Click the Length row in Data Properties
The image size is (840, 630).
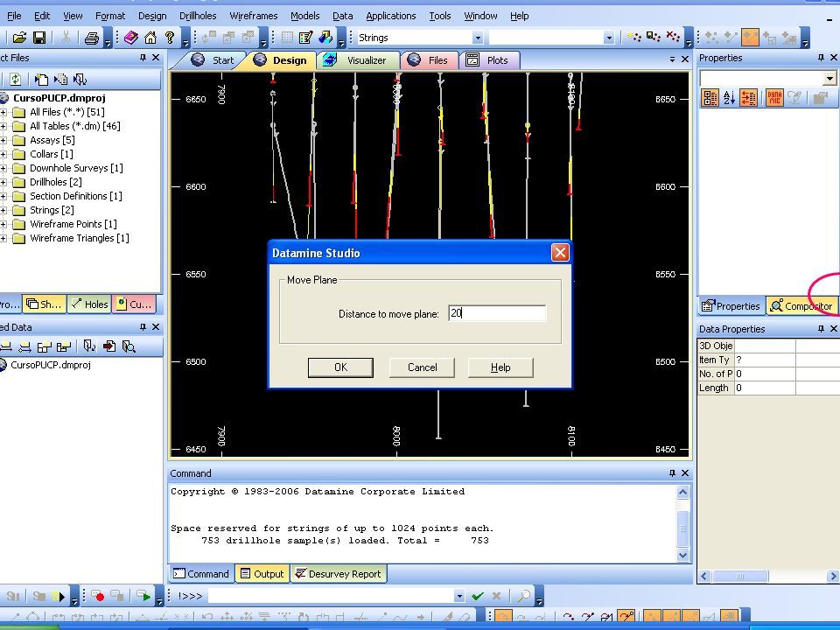point(768,388)
